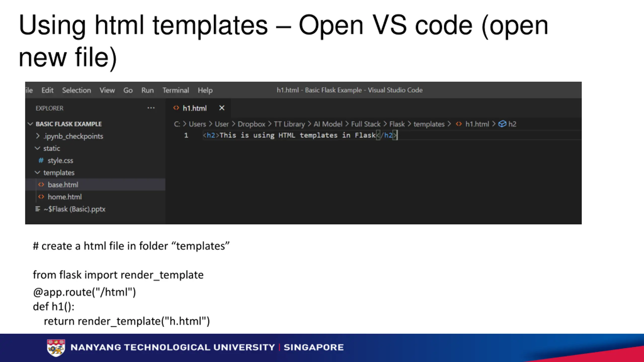Image resolution: width=644 pixels, height=362 pixels.
Task: Click the slide text 'from flask import render_template'
Action: (x=118, y=275)
